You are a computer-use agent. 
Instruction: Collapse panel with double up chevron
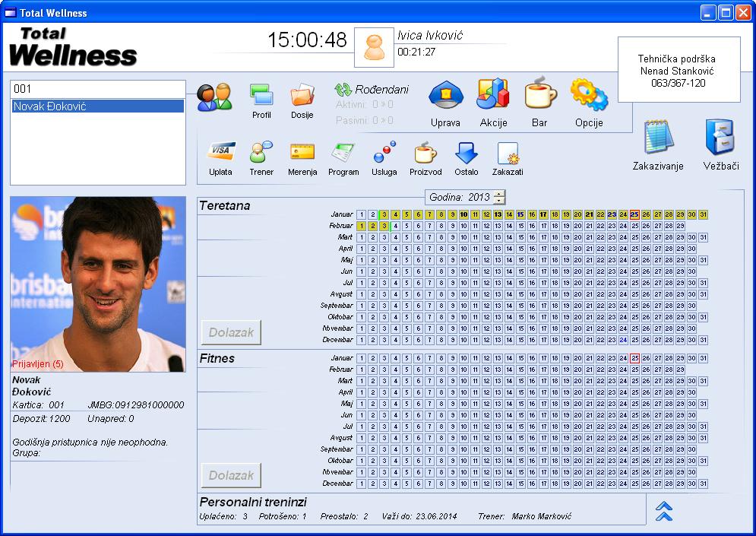click(664, 510)
